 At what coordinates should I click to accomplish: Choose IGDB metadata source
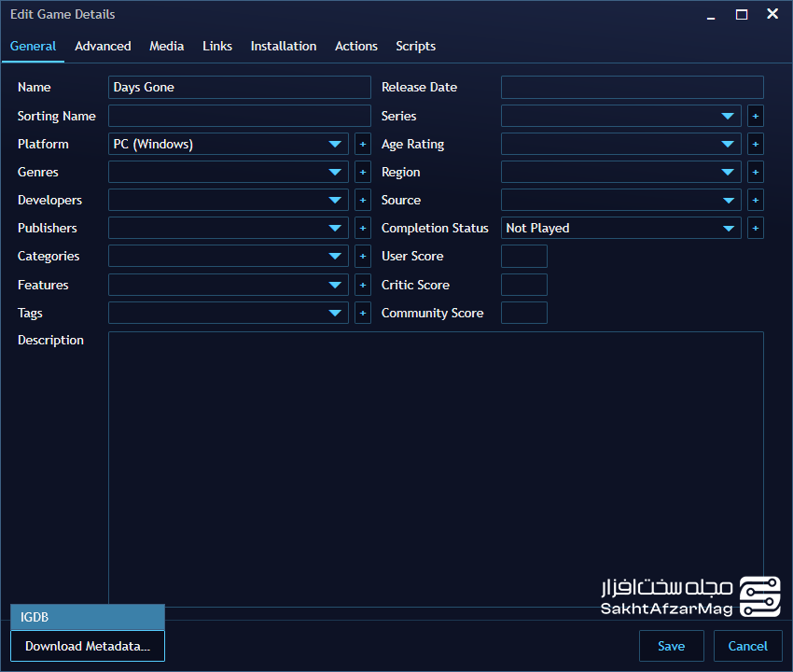(x=88, y=617)
